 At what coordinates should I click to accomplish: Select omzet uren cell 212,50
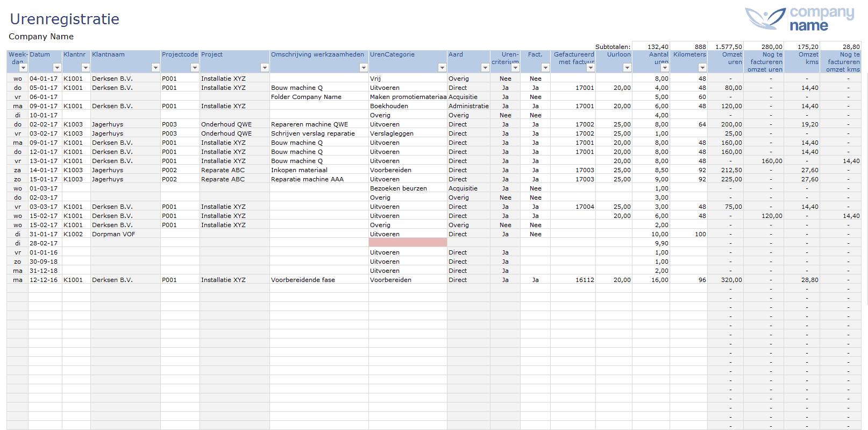[725, 170]
